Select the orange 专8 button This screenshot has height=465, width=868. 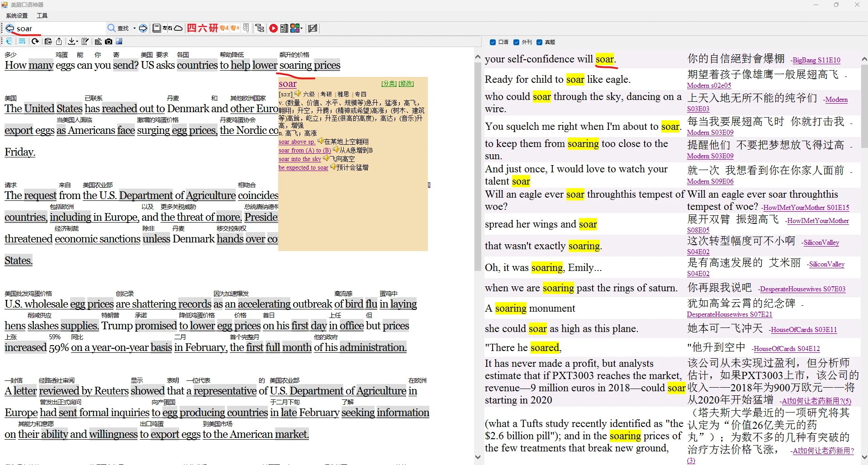tap(235, 28)
